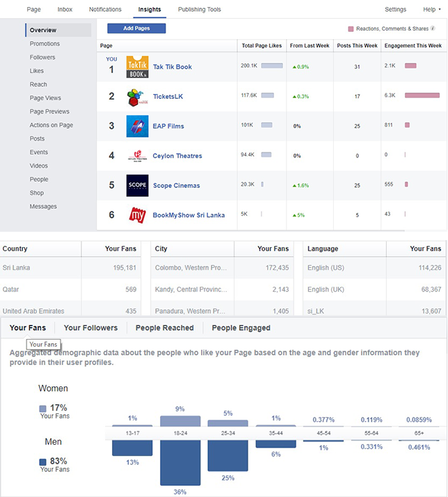Select Overview in the sidebar

coord(58,30)
